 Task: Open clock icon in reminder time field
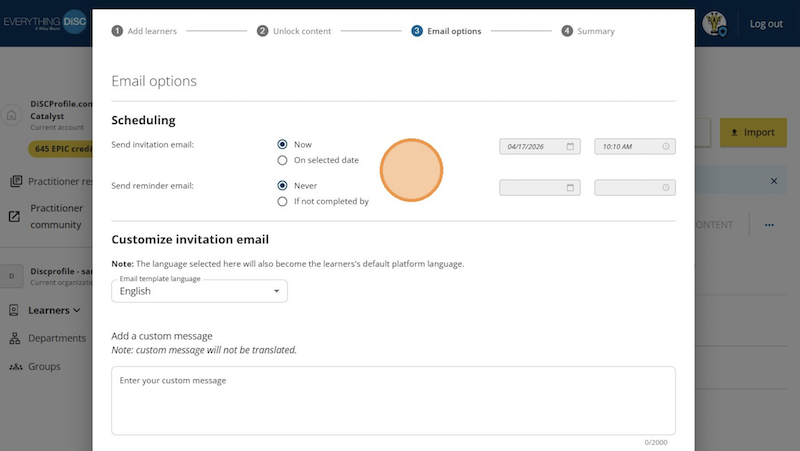point(666,188)
